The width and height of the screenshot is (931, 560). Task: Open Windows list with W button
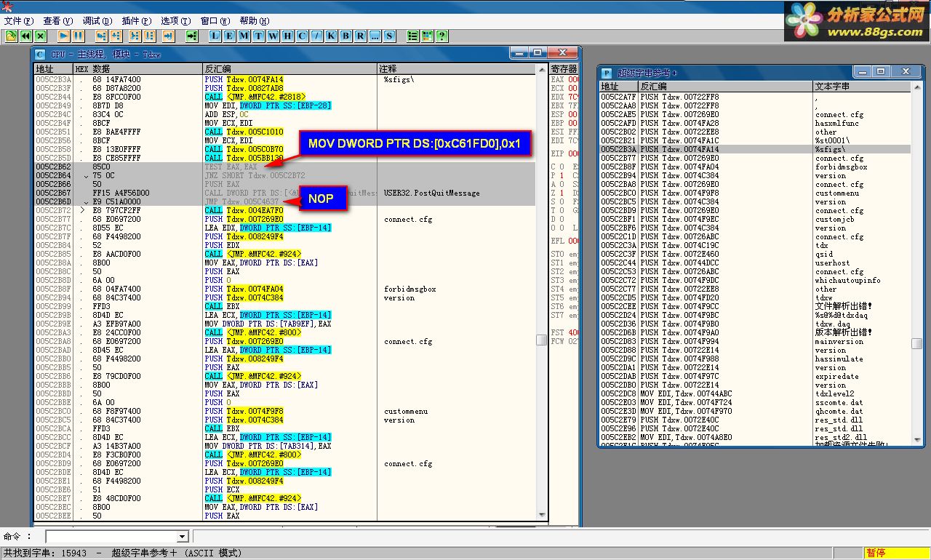(273, 36)
